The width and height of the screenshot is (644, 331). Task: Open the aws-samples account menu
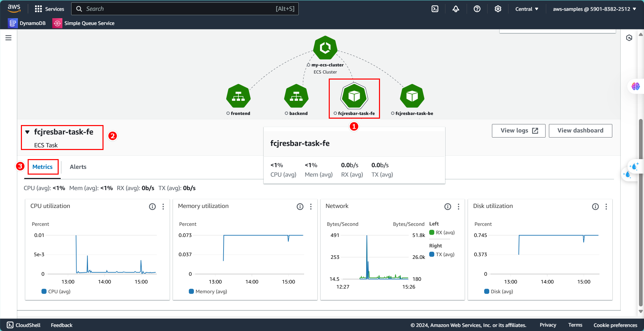coord(594,9)
